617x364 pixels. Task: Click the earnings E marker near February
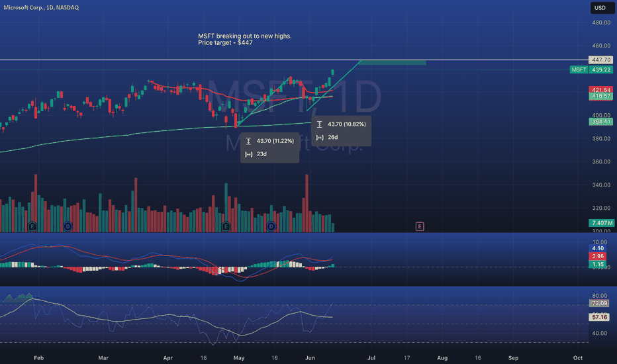pyautogui.click(x=32, y=226)
